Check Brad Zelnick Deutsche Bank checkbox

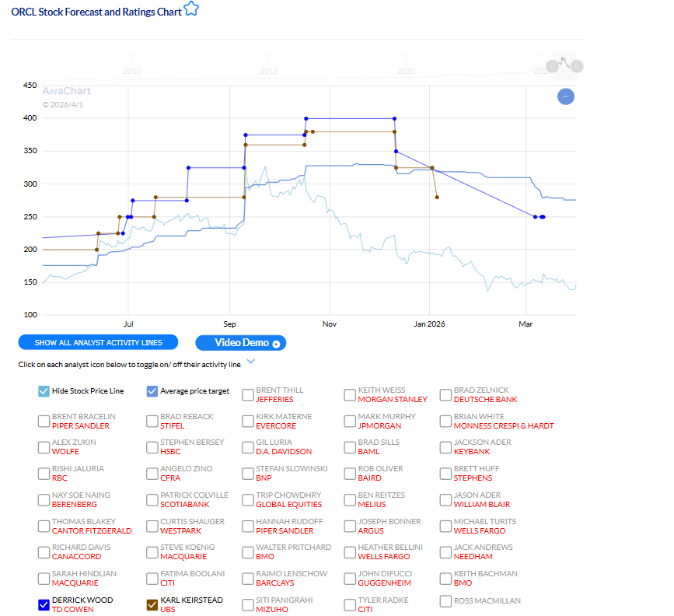point(445,395)
